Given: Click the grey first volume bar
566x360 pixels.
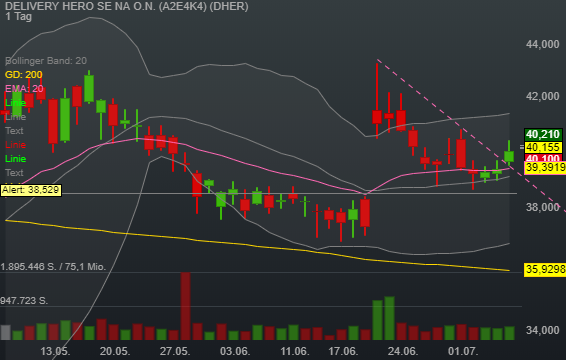Looking at the screenshot, I should tap(5, 333).
